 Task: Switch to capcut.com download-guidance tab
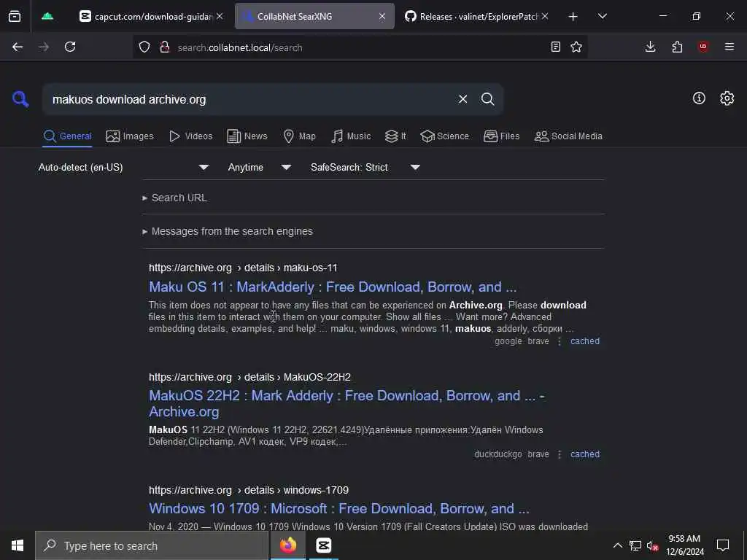pyautogui.click(x=147, y=16)
